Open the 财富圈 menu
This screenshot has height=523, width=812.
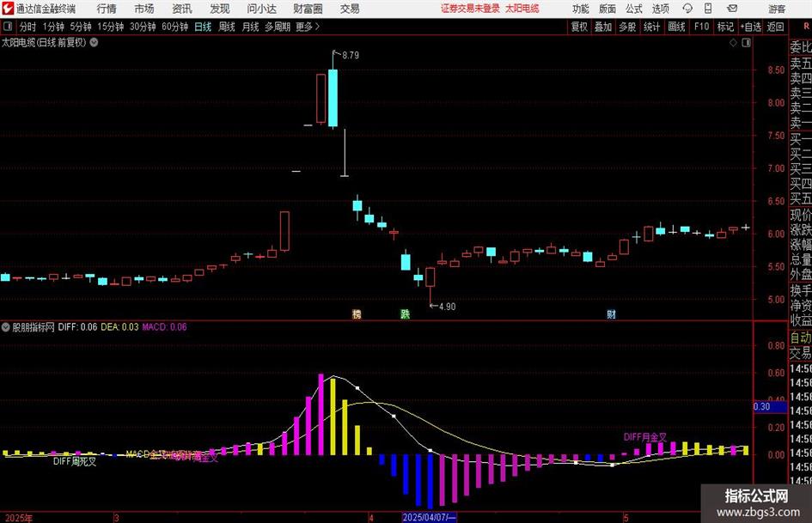[308, 9]
